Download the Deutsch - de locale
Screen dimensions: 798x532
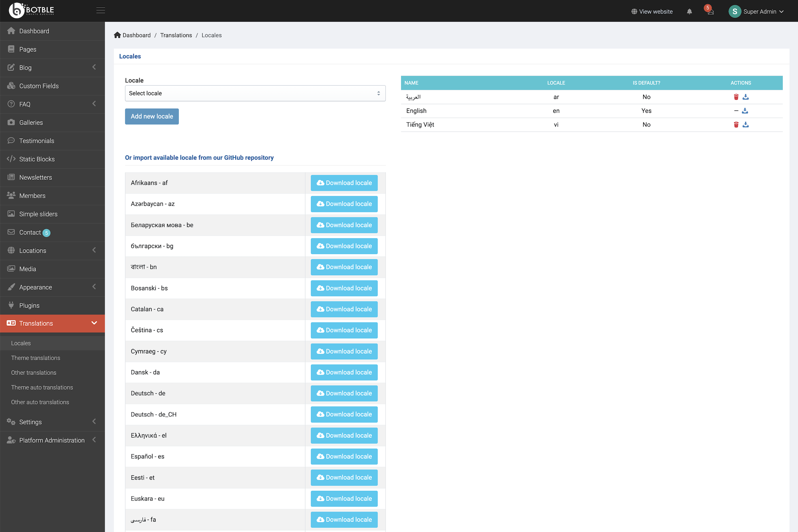click(x=344, y=394)
